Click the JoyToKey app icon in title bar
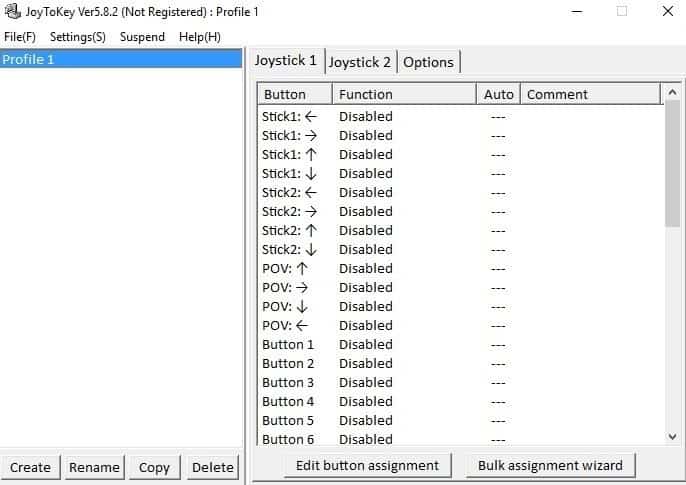This screenshot has width=686, height=485. pyautogui.click(x=13, y=12)
